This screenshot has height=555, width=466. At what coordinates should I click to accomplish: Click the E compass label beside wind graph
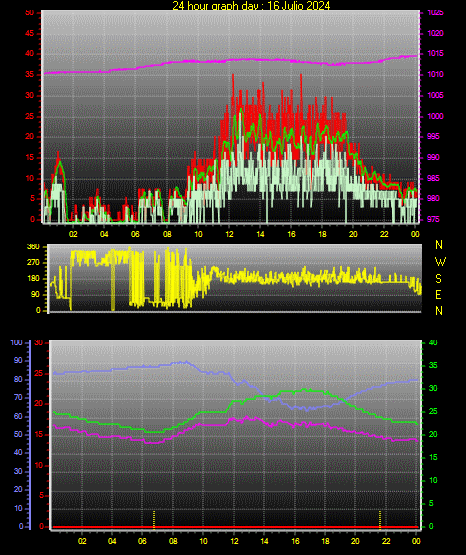[438, 295]
